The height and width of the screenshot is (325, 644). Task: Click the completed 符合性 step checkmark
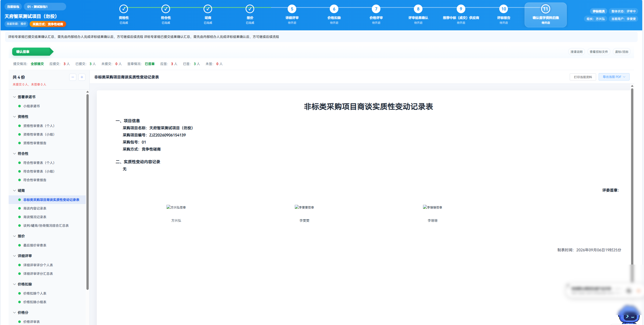click(166, 9)
